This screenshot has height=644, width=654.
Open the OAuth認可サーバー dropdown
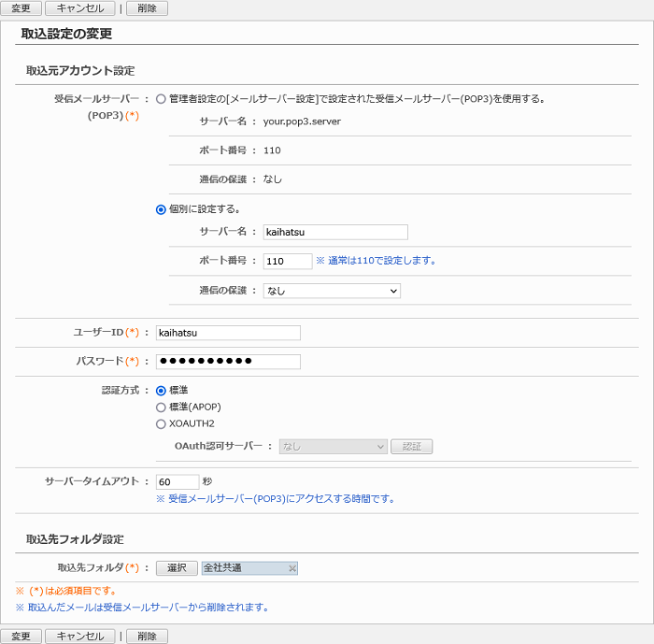coord(332,447)
